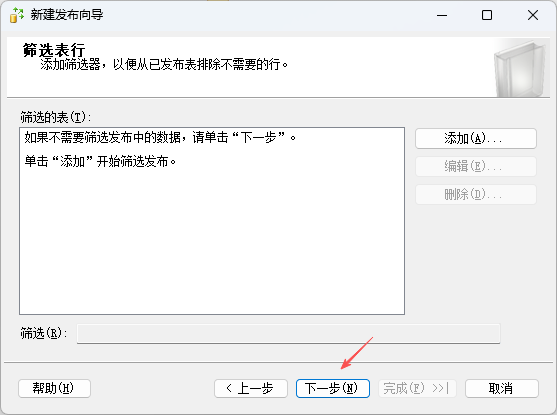Click the 新建发布向导 title text
This screenshot has height=415, width=557.
pos(67,15)
